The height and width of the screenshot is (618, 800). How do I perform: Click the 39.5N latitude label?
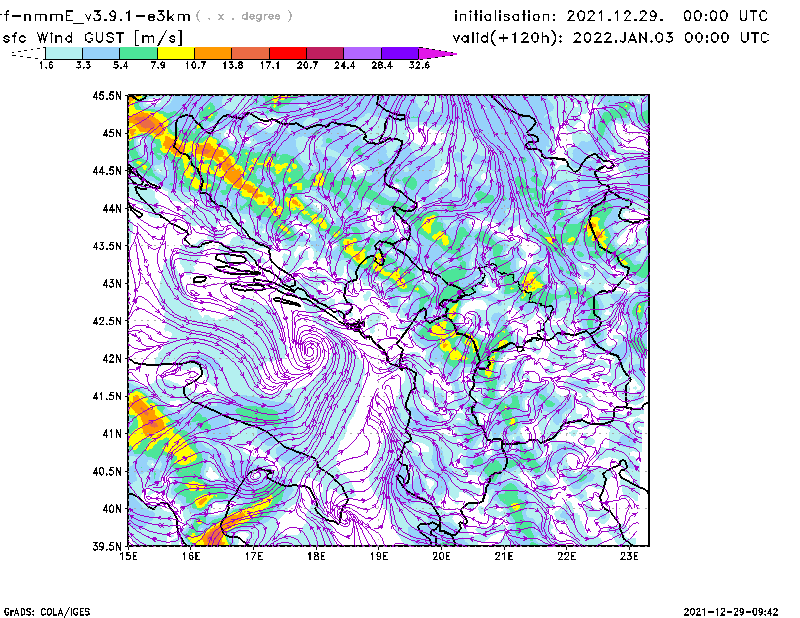click(x=107, y=546)
